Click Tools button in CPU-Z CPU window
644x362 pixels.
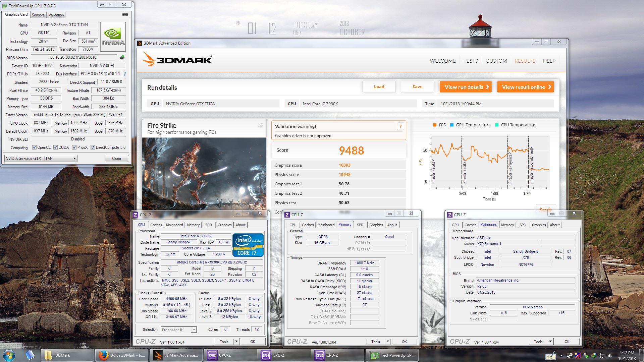224,342
